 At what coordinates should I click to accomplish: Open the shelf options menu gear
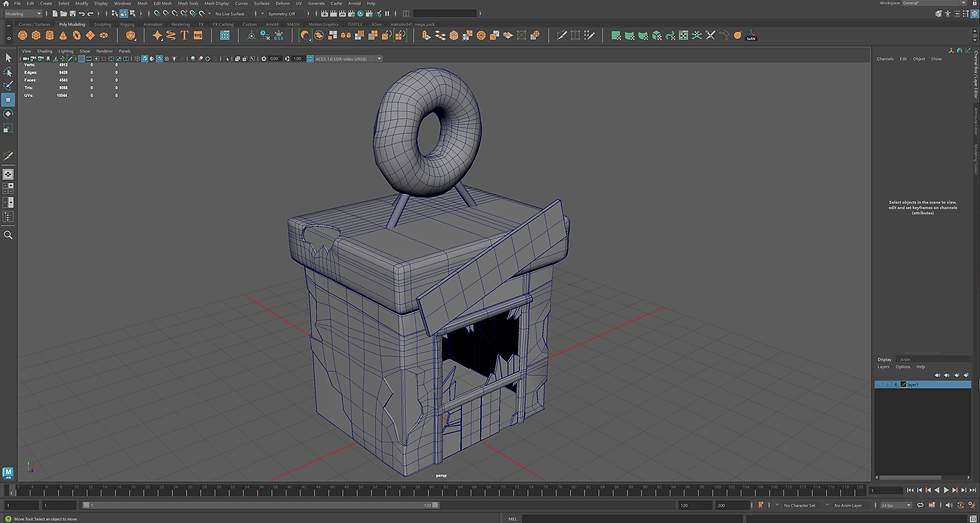[9, 39]
